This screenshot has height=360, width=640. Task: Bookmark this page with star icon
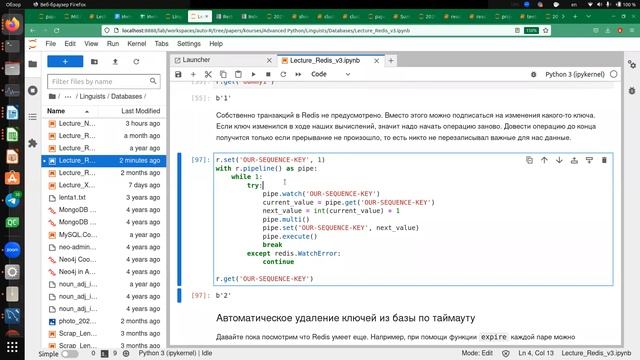coord(545,31)
